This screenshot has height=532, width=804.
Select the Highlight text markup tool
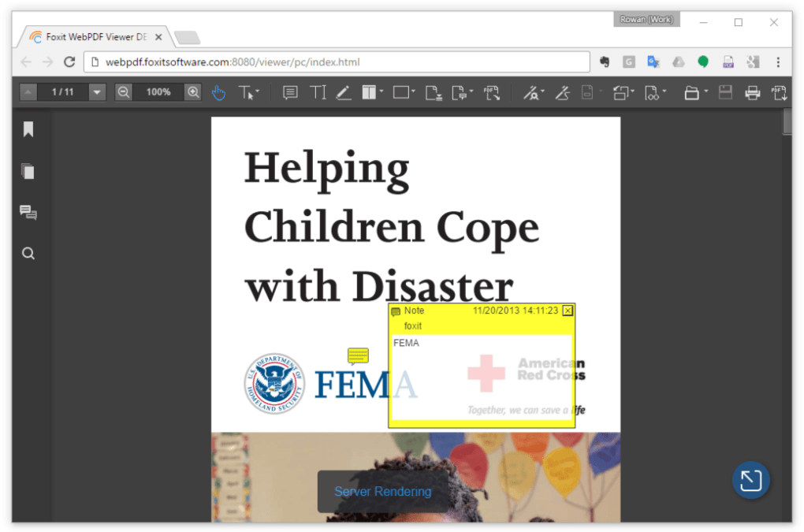click(369, 93)
